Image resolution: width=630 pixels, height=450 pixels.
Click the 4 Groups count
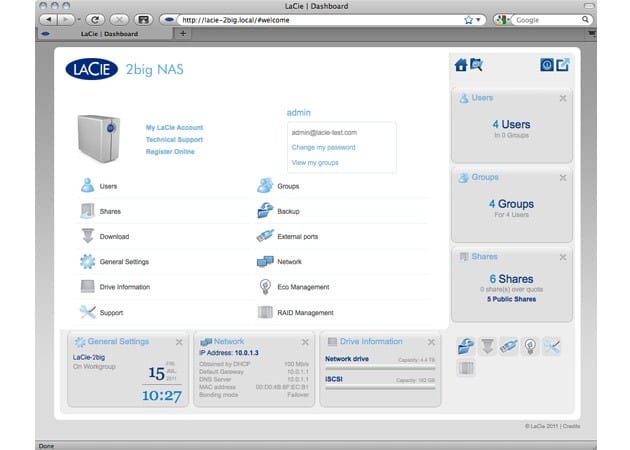coord(511,204)
